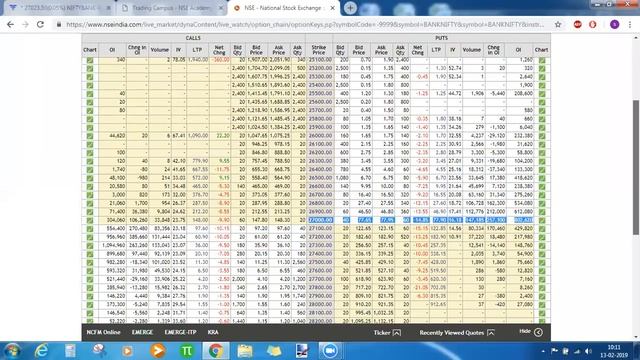This screenshot has width=640, height=360.
Task: Reload the NSE page
Action: [x=40, y=24]
